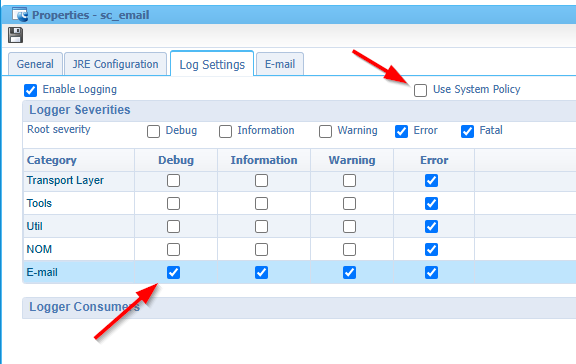Open the General tab
Image resolution: width=576 pixels, height=364 pixels.
(x=35, y=64)
